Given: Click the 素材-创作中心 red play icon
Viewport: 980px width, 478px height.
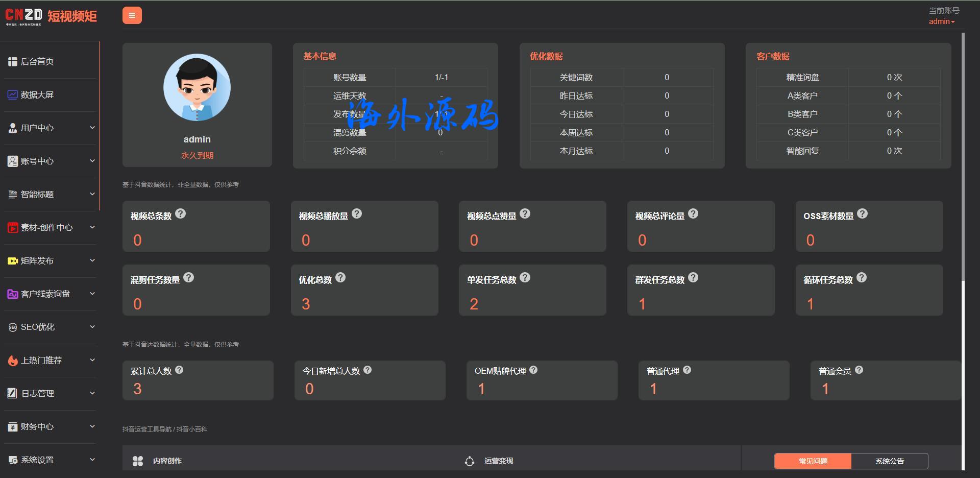Looking at the screenshot, I should point(13,228).
